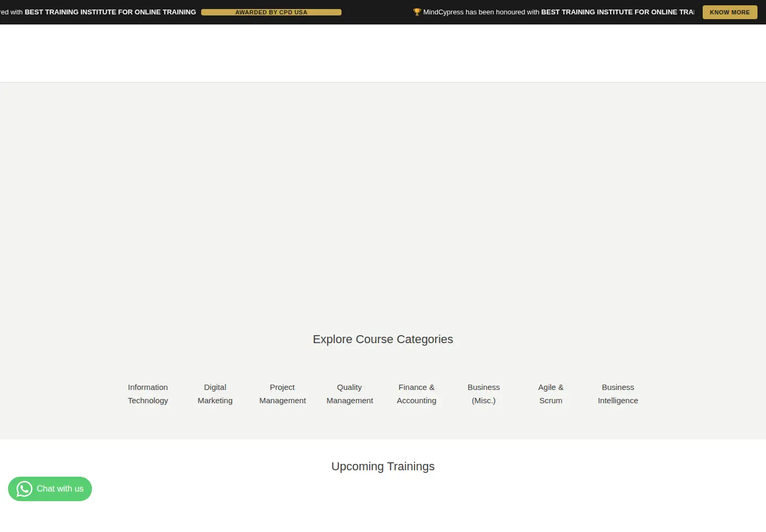This screenshot has height=532, width=766.
Task: Open Information Technology category
Action: click(148, 394)
